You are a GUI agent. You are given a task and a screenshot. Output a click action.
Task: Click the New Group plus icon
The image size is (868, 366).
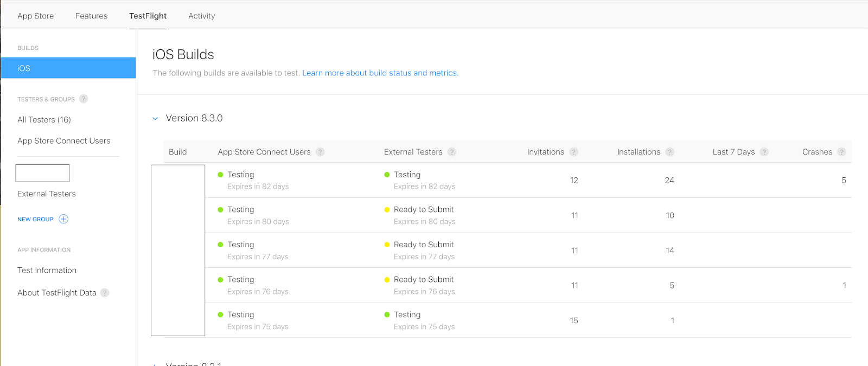(63, 219)
